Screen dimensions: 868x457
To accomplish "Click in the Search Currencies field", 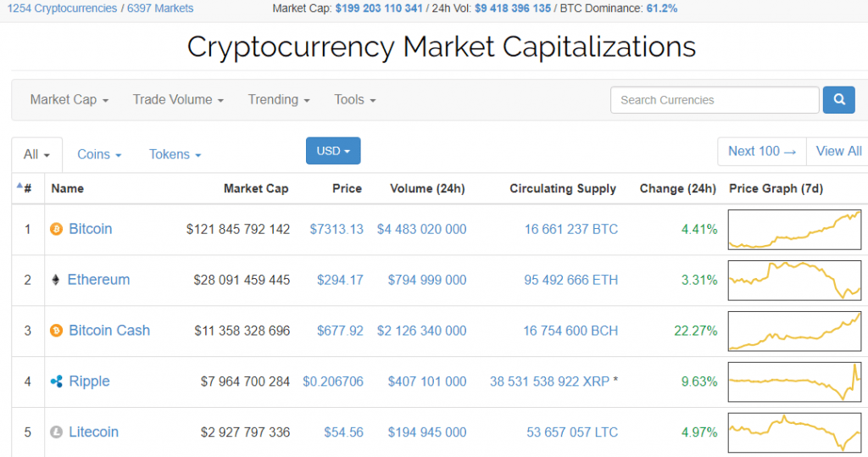I will [715, 100].
